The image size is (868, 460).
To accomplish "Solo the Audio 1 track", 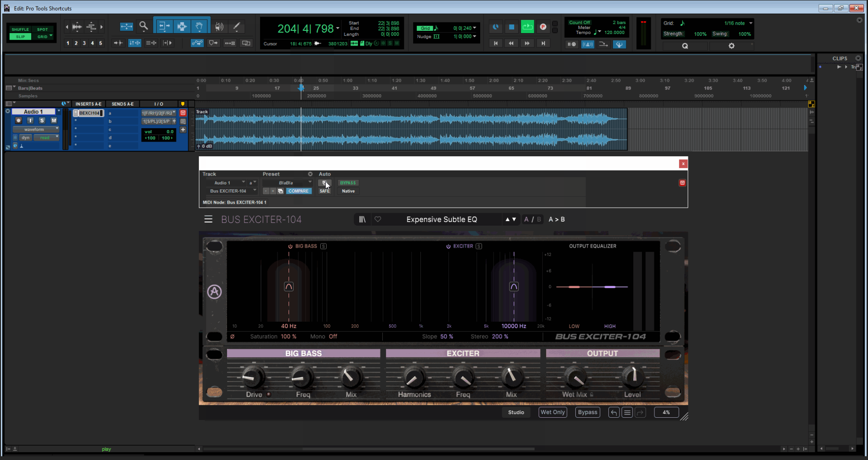I will coord(42,120).
